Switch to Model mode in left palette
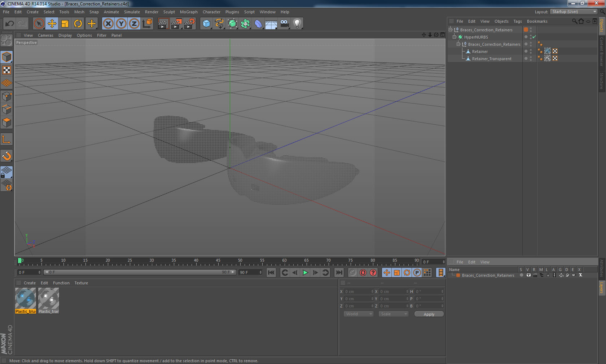This screenshot has width=606, height=364. (x=6, y=57)
